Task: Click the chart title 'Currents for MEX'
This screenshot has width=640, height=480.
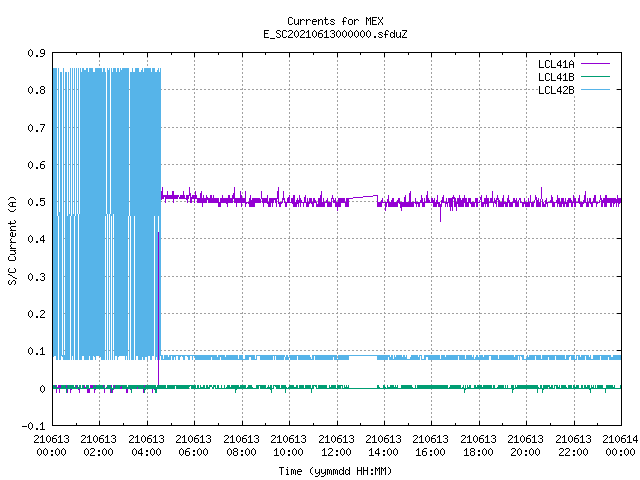Action: coord(335,21)
